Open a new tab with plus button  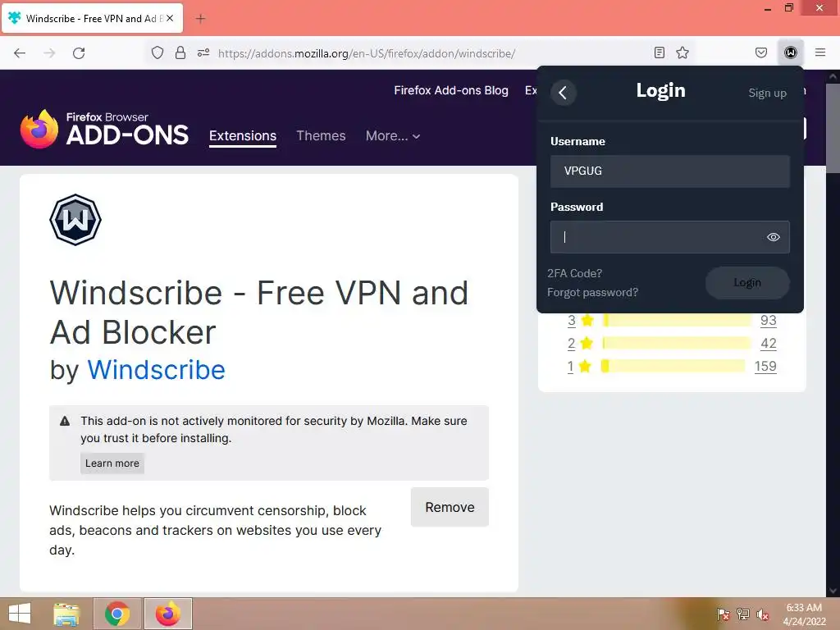[x=200, y=19]
